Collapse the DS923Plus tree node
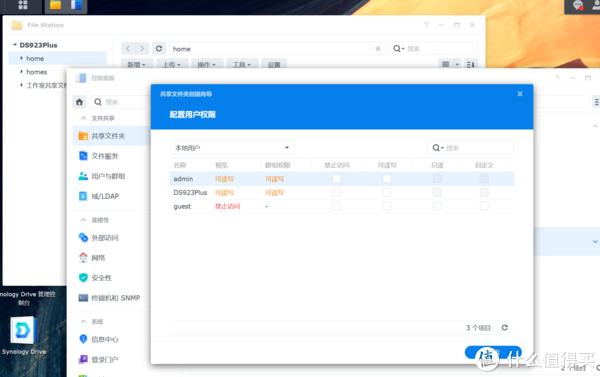Image resolution: width=600 pixels, height=377 pixels. [x=15, y=45]
